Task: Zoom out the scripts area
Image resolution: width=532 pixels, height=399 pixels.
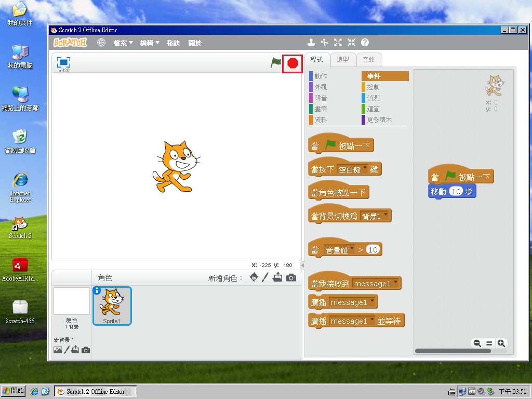Action: [x=477, y=343]
